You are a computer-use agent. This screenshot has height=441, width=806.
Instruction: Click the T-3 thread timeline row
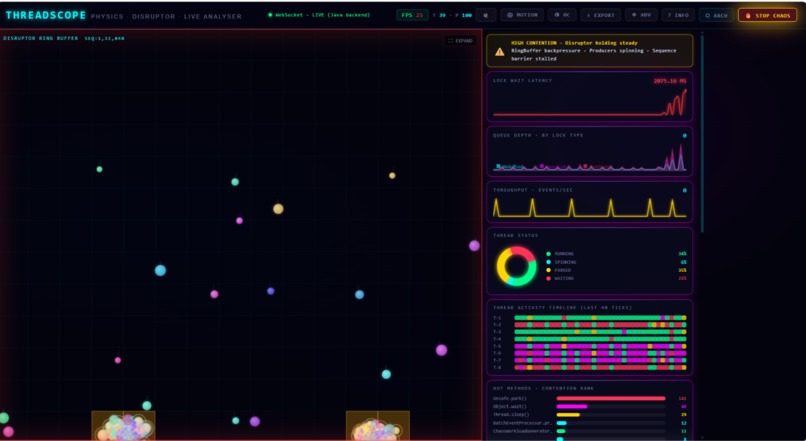tap(590, 332)
